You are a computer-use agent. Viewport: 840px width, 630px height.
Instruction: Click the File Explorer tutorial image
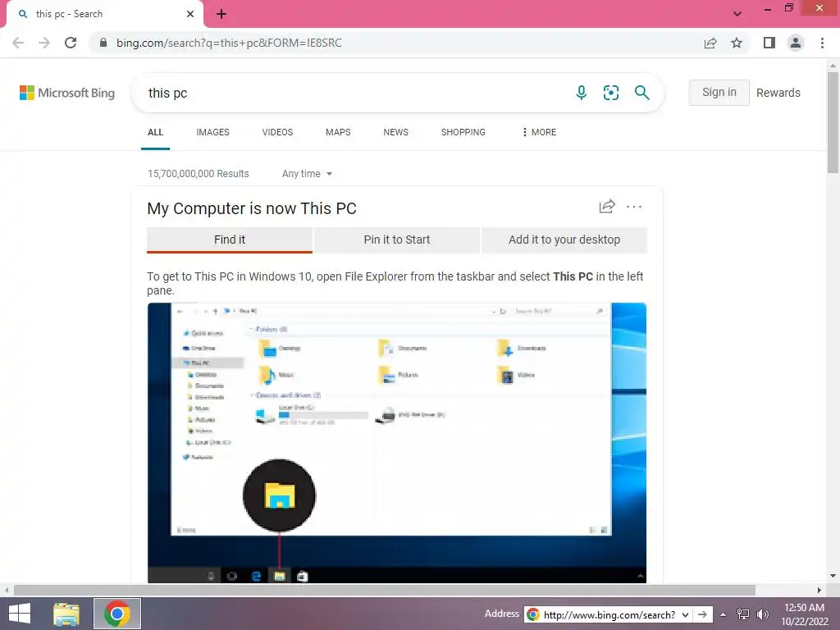(396, 442)
